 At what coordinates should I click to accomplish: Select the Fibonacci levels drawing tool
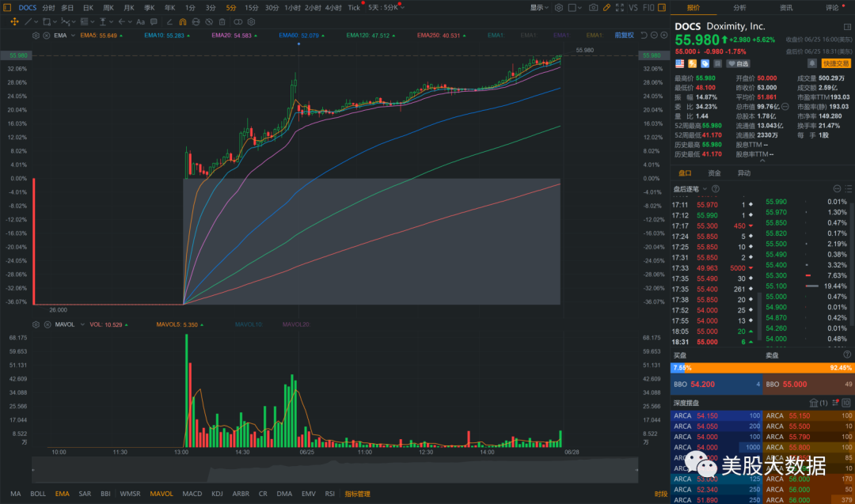point(84,22)
